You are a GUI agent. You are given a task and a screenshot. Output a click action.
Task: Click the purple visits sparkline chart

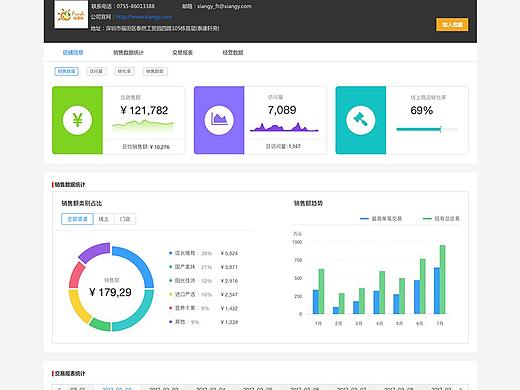[284, 127]
